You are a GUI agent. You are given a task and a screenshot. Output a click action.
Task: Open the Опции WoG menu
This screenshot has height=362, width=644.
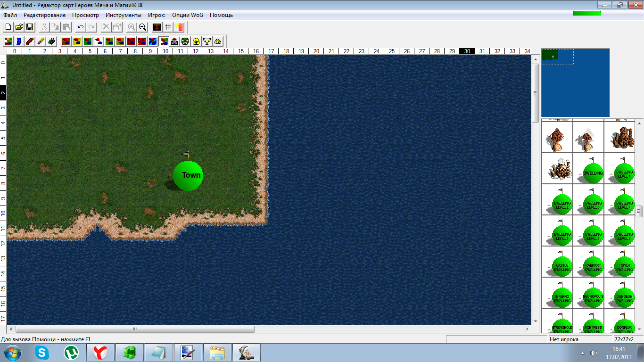pyautogui.click(x=188, y=15)
